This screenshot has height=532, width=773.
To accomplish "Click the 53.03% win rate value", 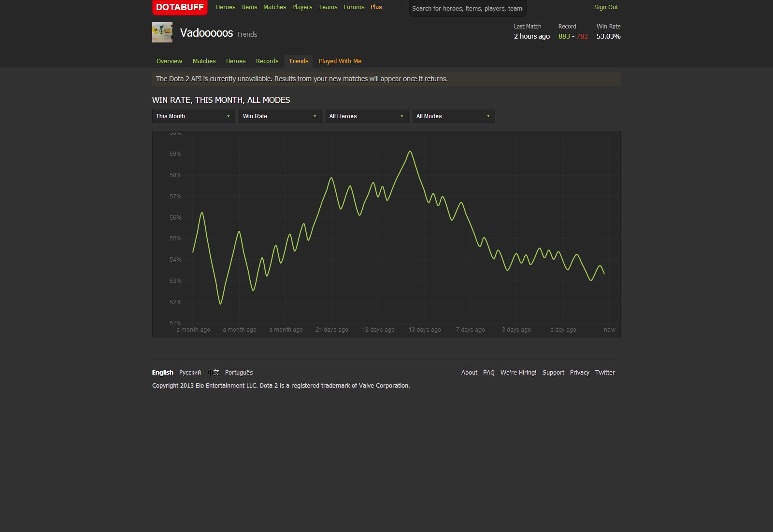I will click(609, 36).
